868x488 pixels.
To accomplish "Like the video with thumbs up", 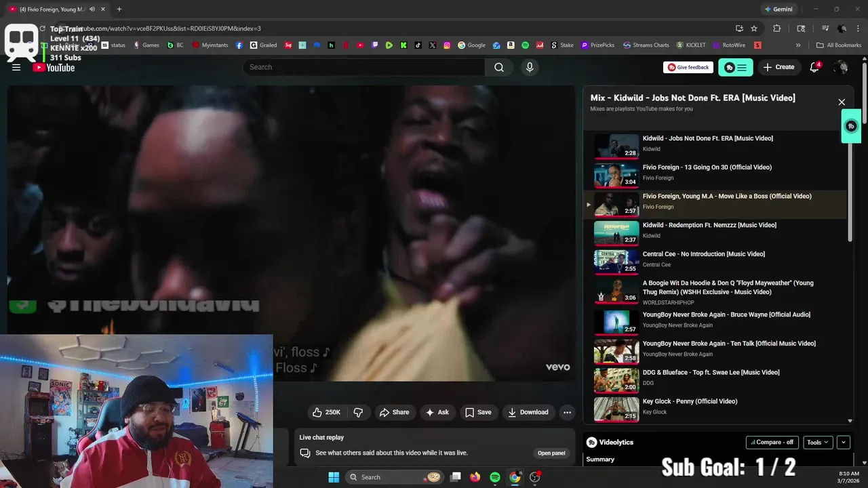I will click(326, 412).
